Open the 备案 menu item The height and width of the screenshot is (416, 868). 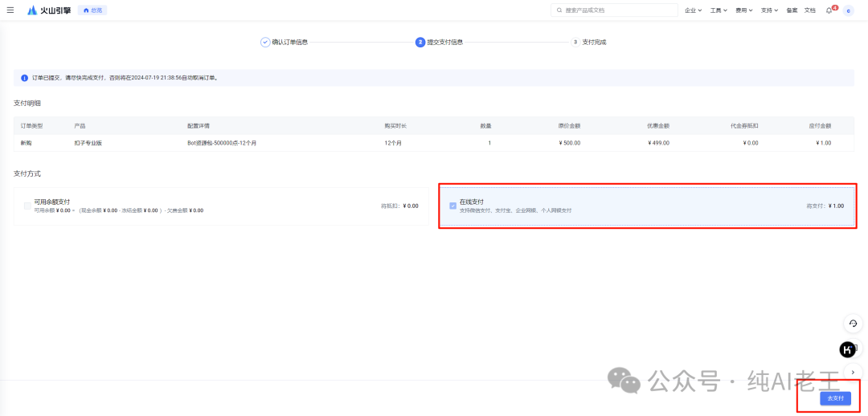pyautogui.click(x=792, y=10)
